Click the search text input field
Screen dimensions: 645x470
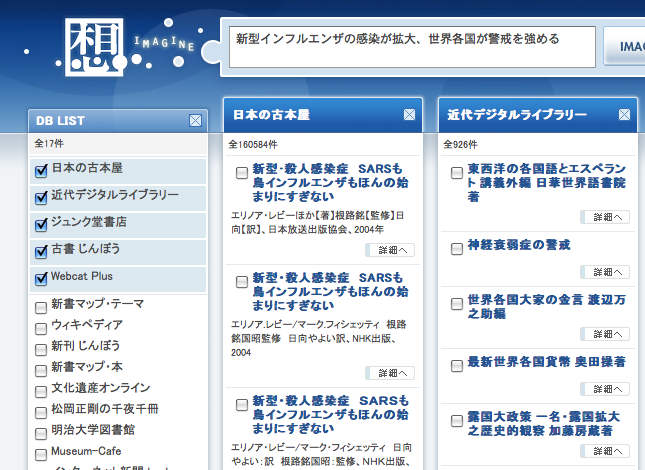pyautogui.click(x=412, y=47)
